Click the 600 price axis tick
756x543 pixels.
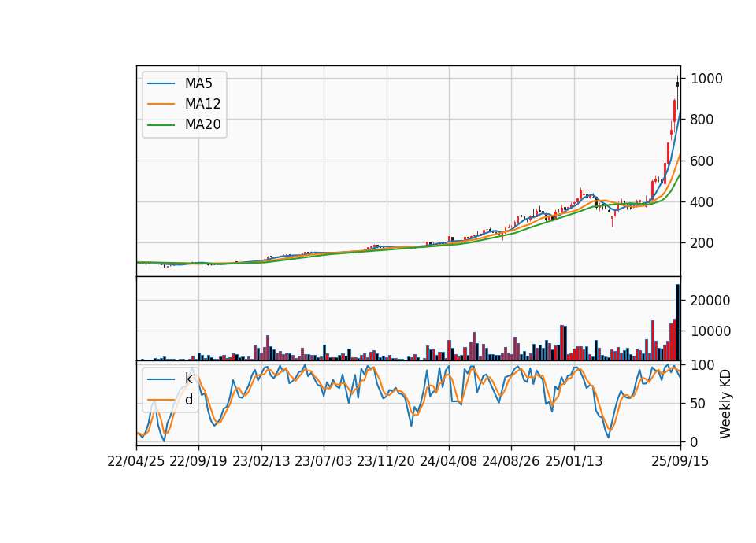click(702, 161)
